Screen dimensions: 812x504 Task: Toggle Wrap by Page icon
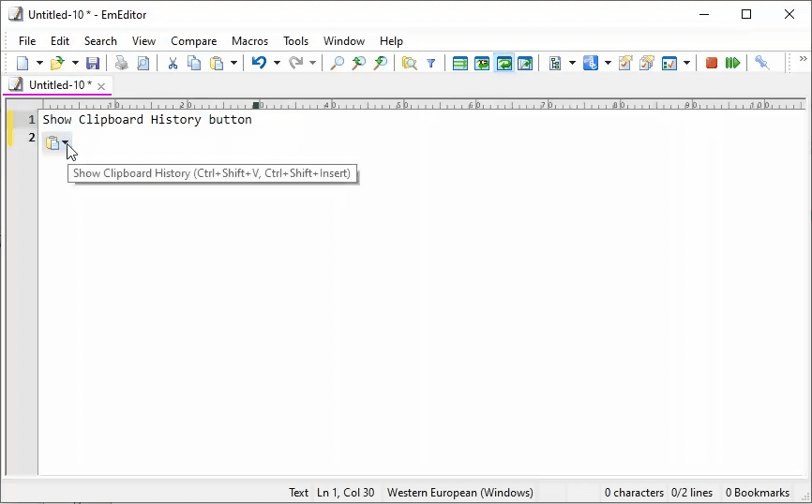point(525,63)
